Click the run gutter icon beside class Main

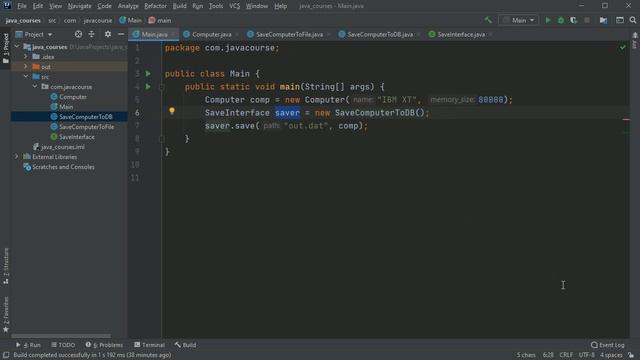[x=148, y=73]
